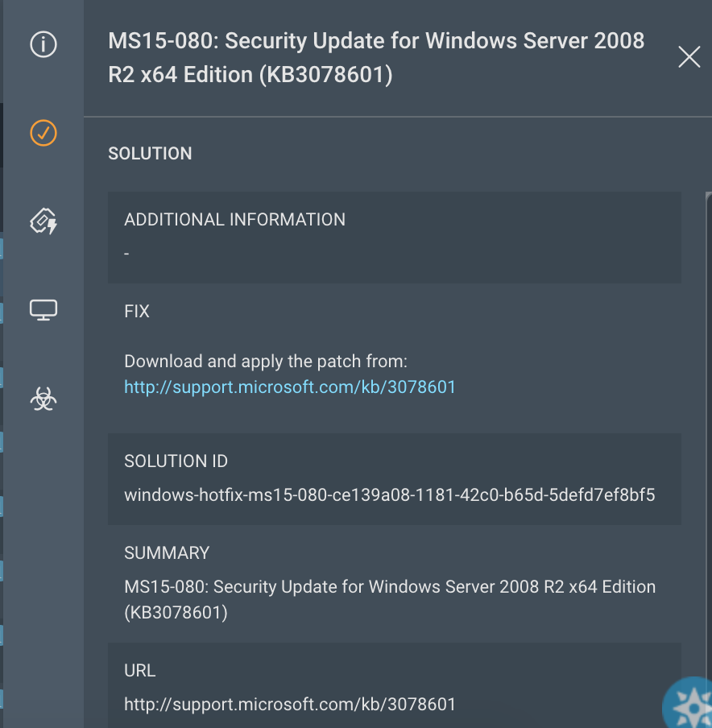Viewport: 712px width, 728px height.
Task: Open the round floating assistant button
Action: click(x=689, y=704)
